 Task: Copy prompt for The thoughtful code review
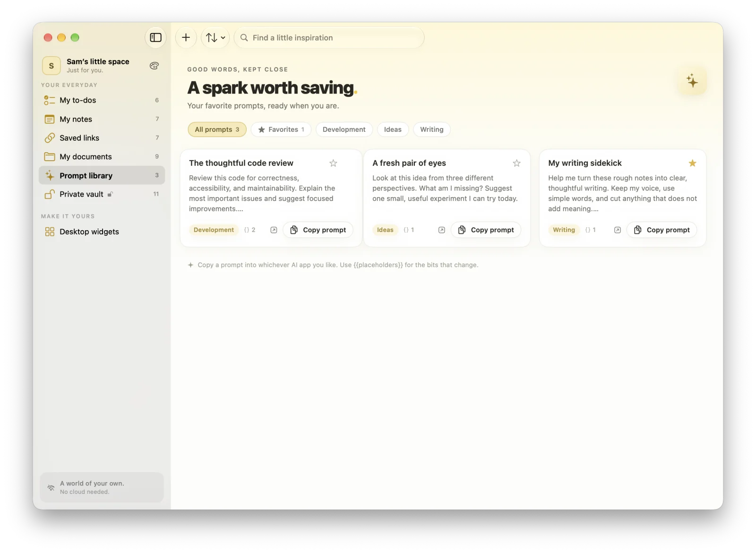(318, 230)
